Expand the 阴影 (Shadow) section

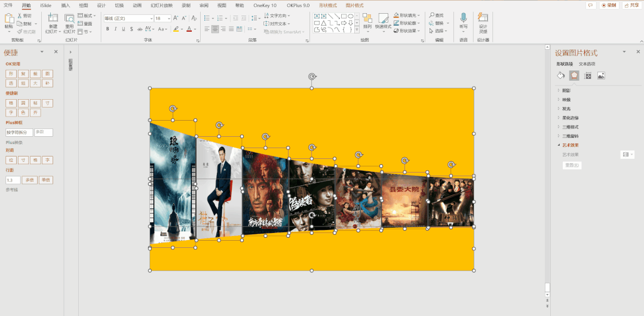566,90
